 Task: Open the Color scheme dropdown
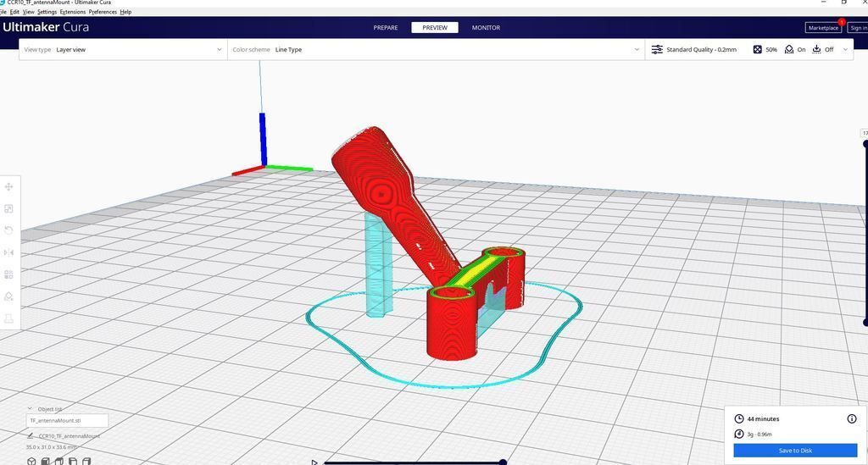(x=437, y=50)
